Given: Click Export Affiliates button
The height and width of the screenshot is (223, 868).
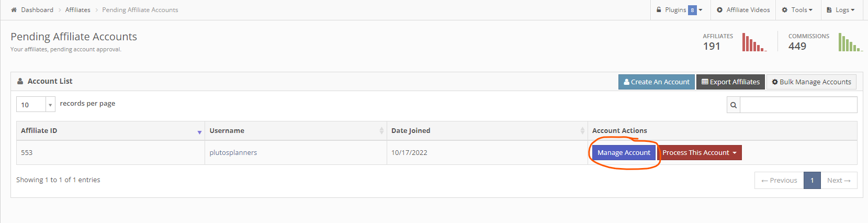Looking at the screenshot, I should tap(730, 82).
